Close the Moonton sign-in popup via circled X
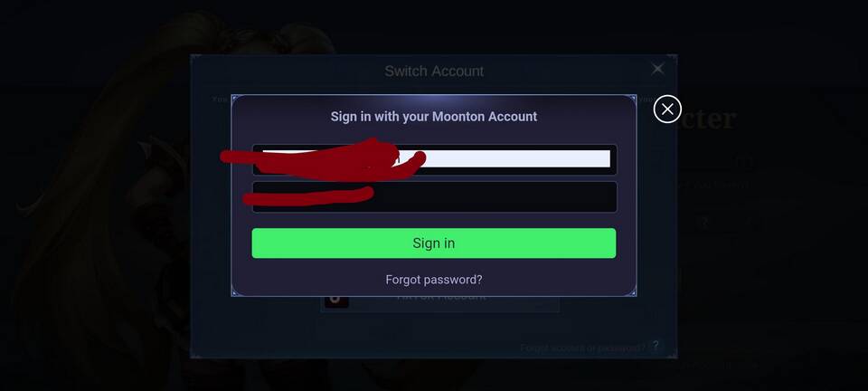Viewport: 868px width, 391px height. (667, 110)
